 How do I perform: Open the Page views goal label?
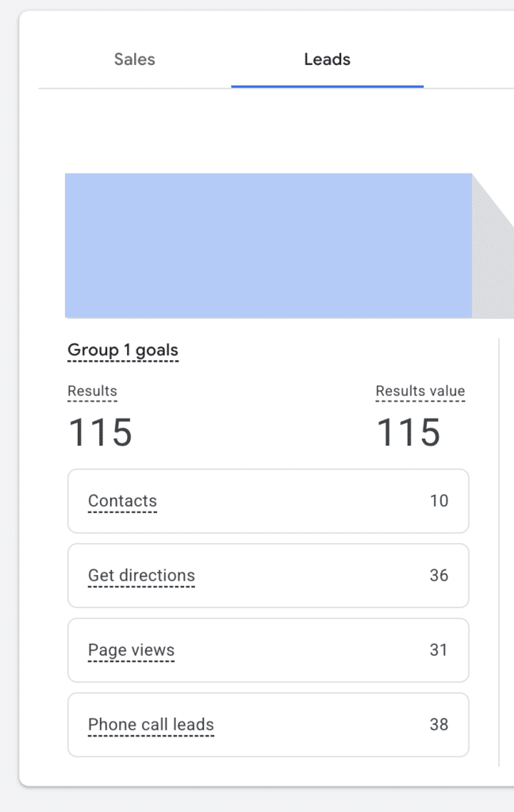[131, 650]
